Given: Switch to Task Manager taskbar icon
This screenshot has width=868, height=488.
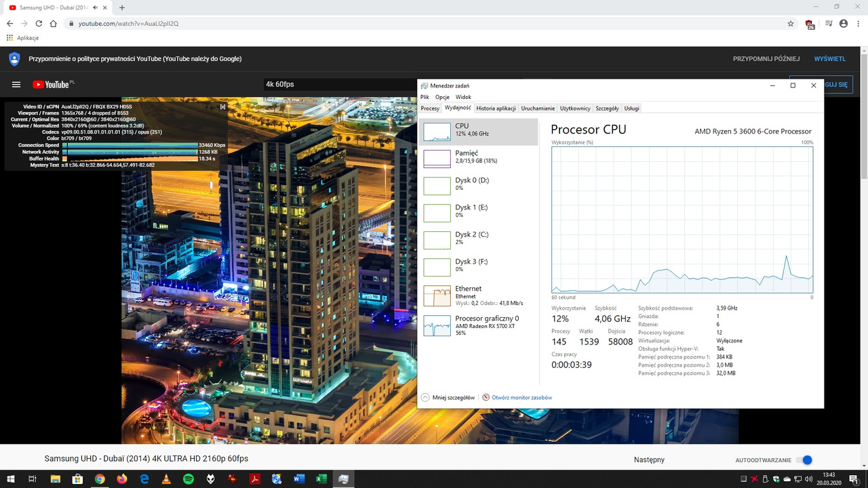Looking at the screenshot, I should click(344, 479).
